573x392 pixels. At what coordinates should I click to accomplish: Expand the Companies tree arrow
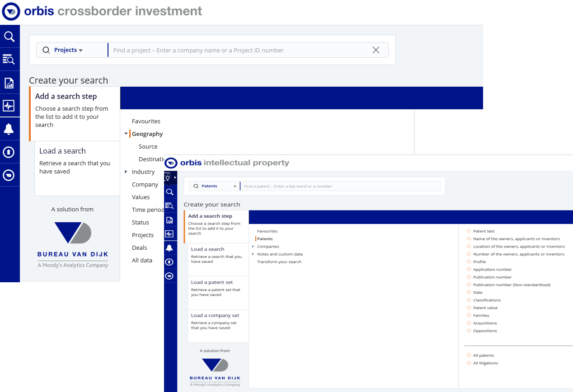pos(253,247)
